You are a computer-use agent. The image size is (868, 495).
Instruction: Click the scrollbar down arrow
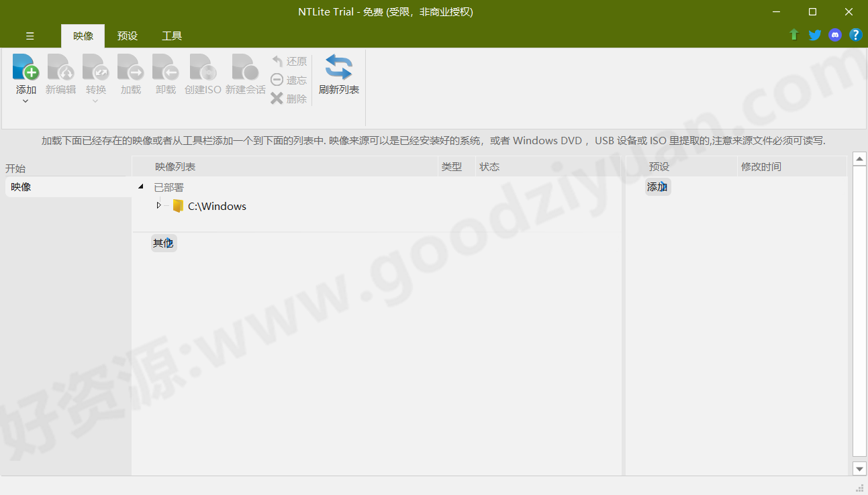(x=860, y=469)
